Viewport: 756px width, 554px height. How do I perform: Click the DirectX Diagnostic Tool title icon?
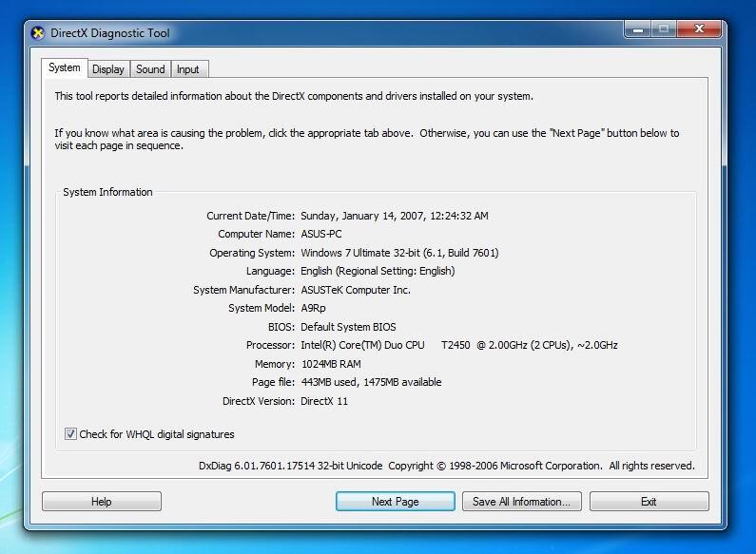click(38, 33)
